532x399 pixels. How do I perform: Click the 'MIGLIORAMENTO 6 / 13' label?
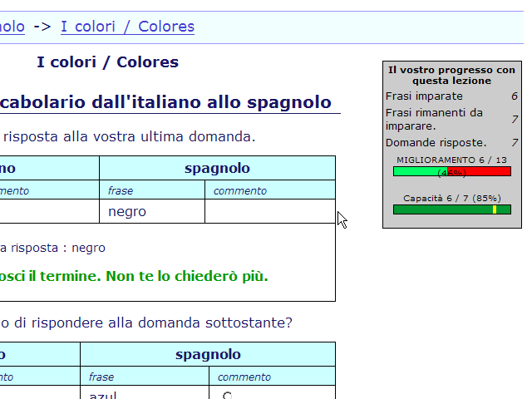[451, 160]
